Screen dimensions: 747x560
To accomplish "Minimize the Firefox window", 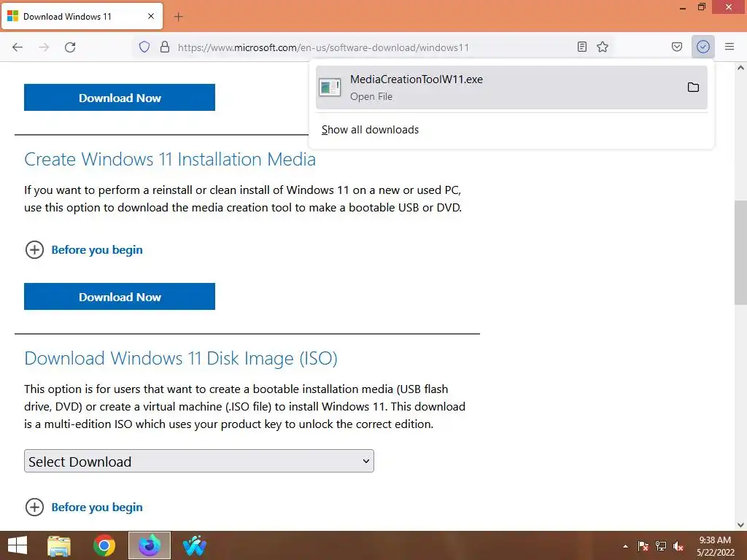I will click(683, 7).
